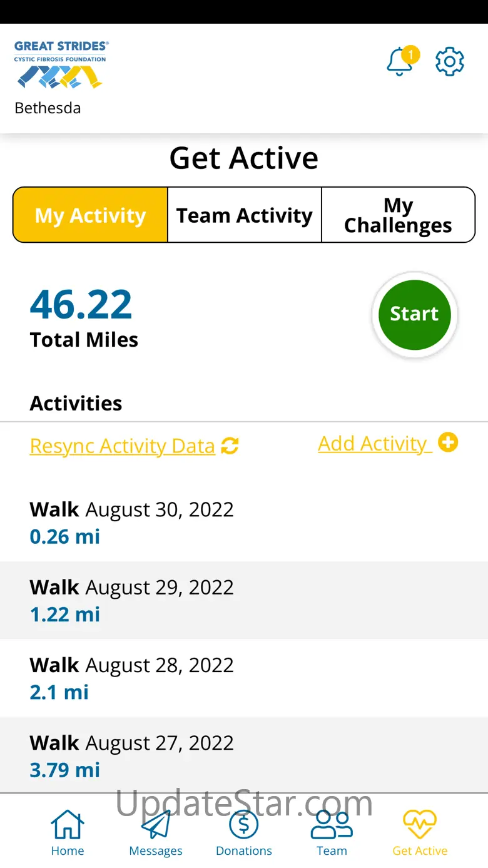The width and height of the screenshot is (488, 868).
Task: Tap the plus circle add icon
Action: (x=448, y=442)
